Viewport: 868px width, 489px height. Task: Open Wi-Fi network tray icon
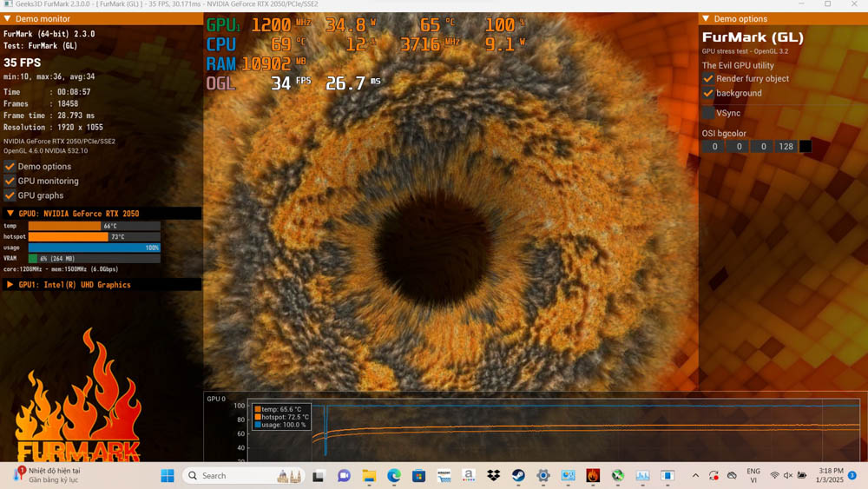(x=774, y=476)
